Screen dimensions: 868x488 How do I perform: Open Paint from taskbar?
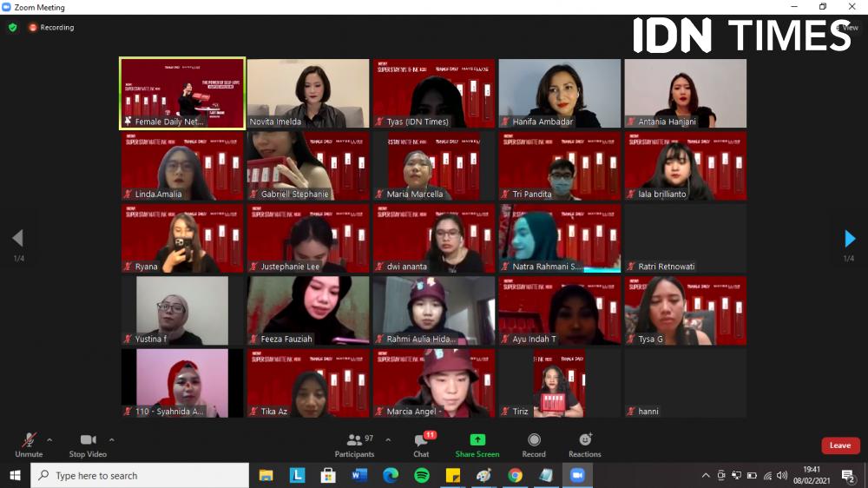483,475
